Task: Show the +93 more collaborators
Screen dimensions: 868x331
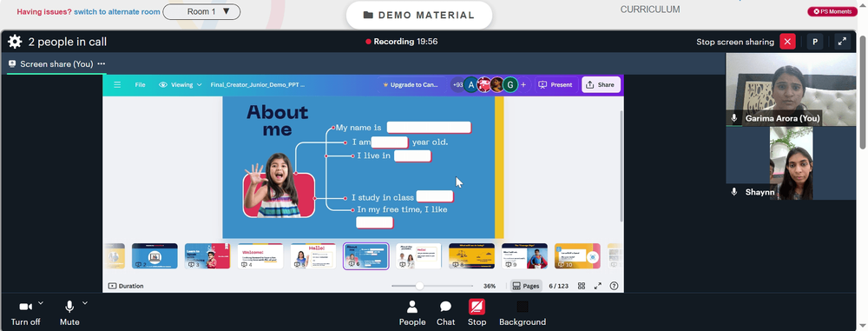Action: point(457,85)
